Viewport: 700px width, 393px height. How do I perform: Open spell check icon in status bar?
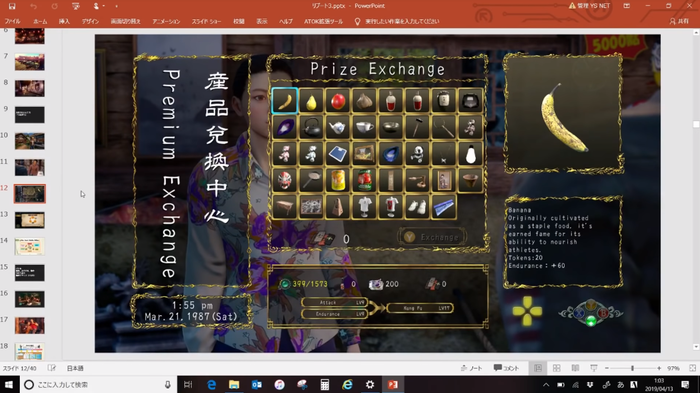[52, 368]
